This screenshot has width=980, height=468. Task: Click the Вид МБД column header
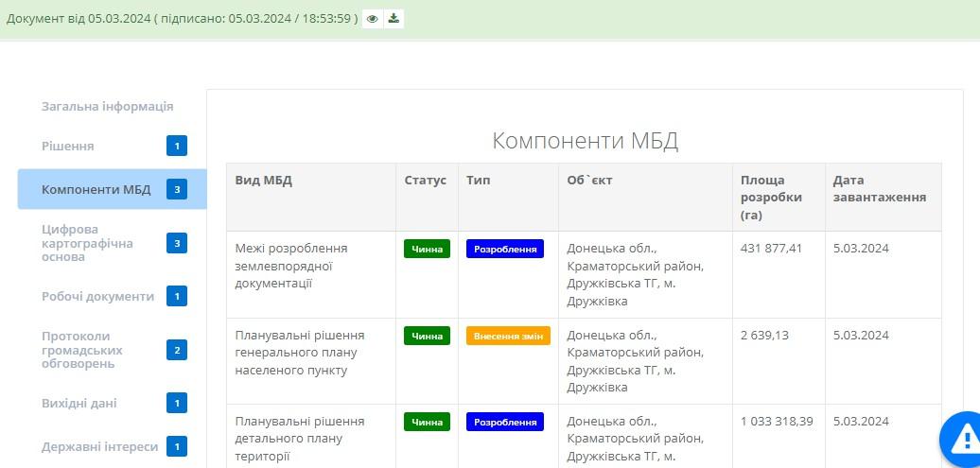(264, 181)
